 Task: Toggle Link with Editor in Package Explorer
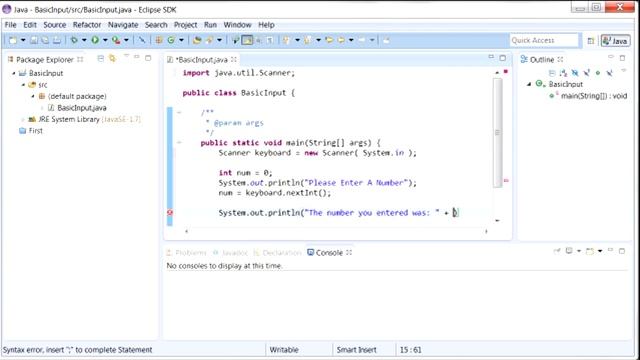112,59
